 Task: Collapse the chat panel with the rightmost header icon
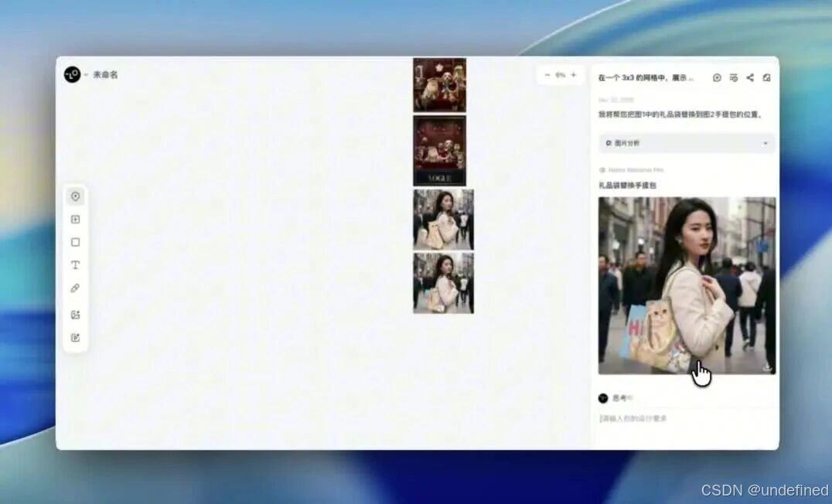point(766,77)
